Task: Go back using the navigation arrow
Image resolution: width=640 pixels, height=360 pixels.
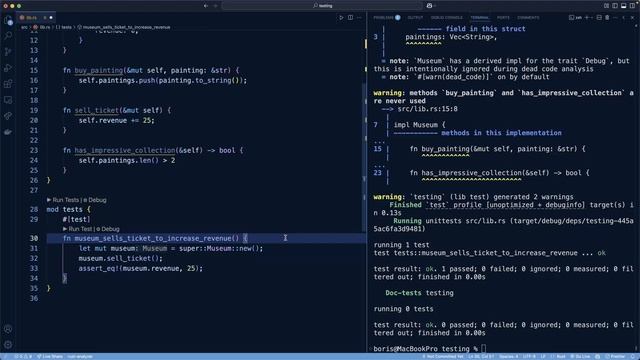Action: coord(206,6)
